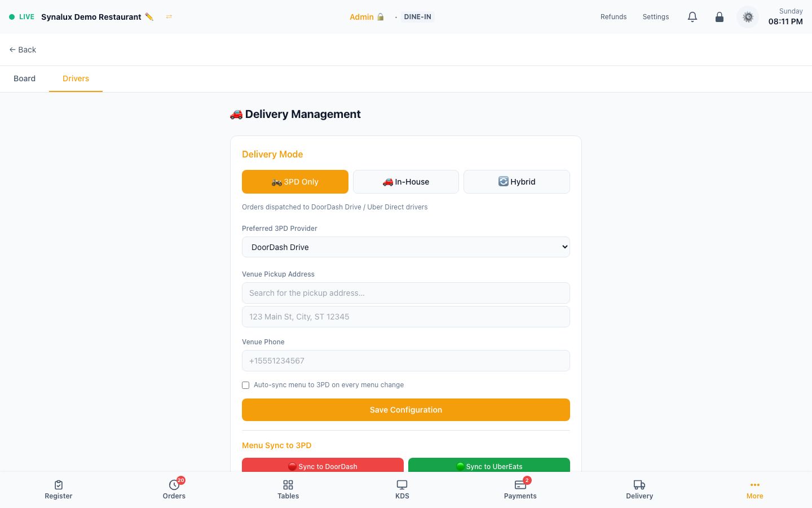Enable auto-sync menu to 3PD checkbox
This screenshot has height=508, width=812.
tap(245, 385)
